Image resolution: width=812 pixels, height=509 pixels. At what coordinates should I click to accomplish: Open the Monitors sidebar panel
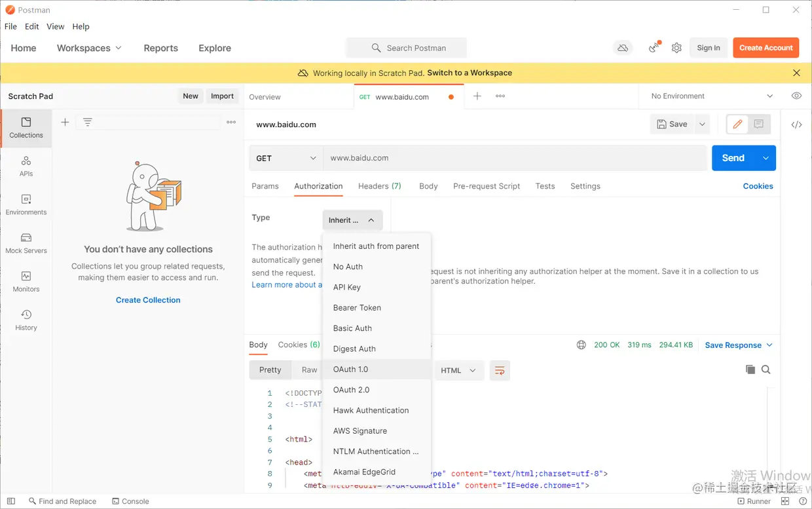pyautogui.click(x=26, y=282)
